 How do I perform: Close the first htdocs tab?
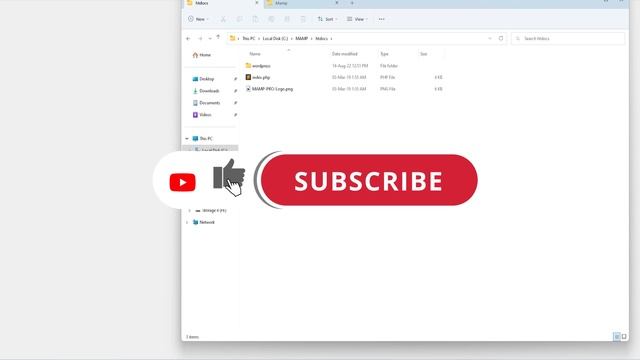257,3
